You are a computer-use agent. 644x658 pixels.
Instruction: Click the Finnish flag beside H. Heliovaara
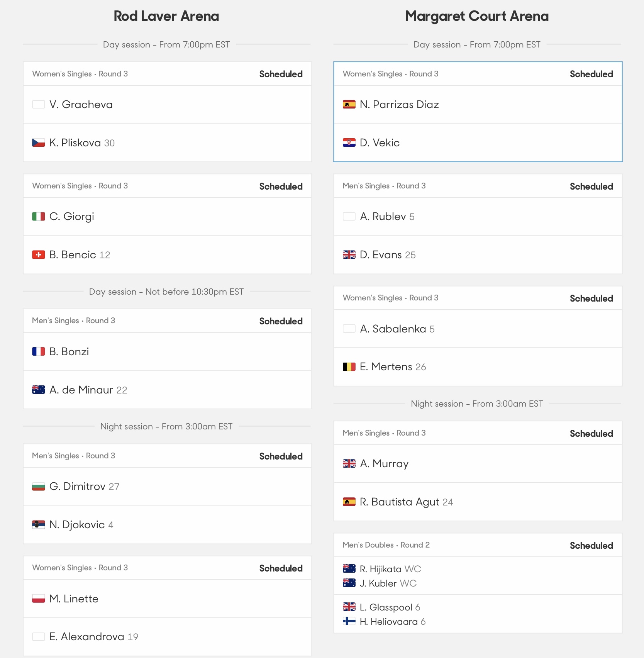click(349, 621)
